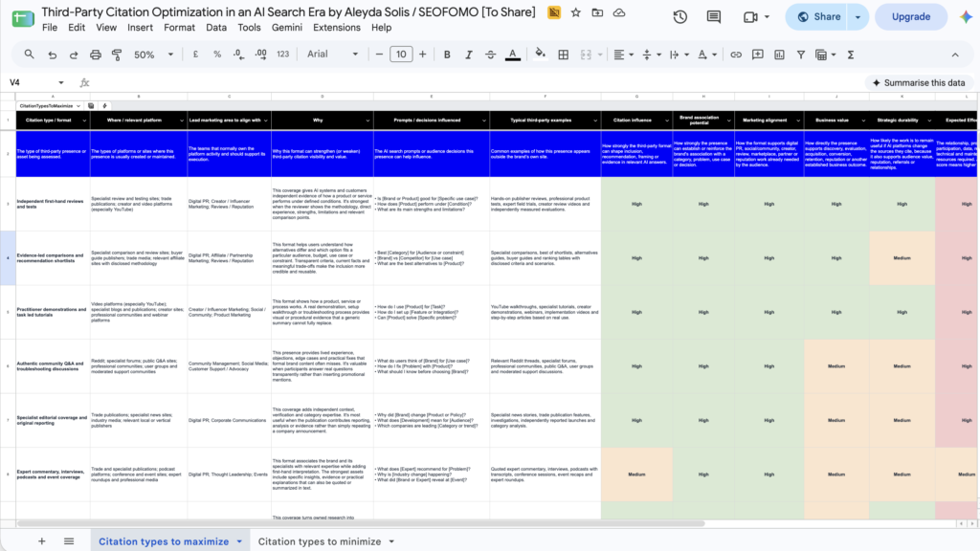Redo the last action
Image resolution: width=980 pixels, height=551 pixels.
[x=73, y=55]
